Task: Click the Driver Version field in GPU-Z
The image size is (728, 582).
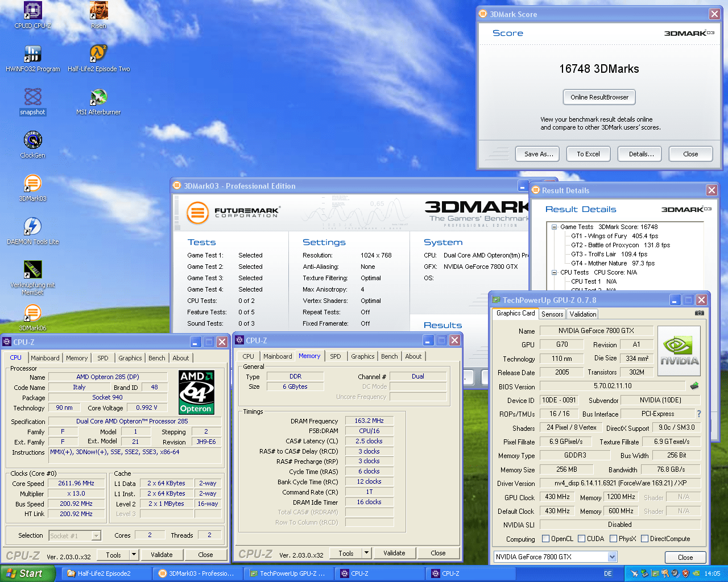Action: 620,483
